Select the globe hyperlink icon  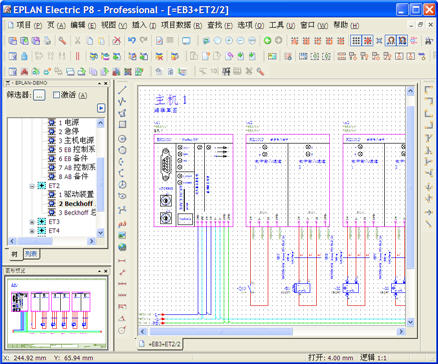(122, 247)
